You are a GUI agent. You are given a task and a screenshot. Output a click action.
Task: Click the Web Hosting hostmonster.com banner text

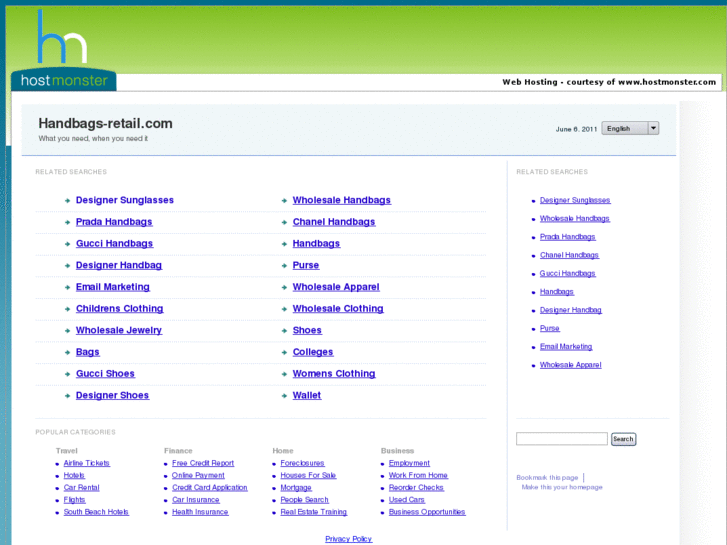coord(609,82)
